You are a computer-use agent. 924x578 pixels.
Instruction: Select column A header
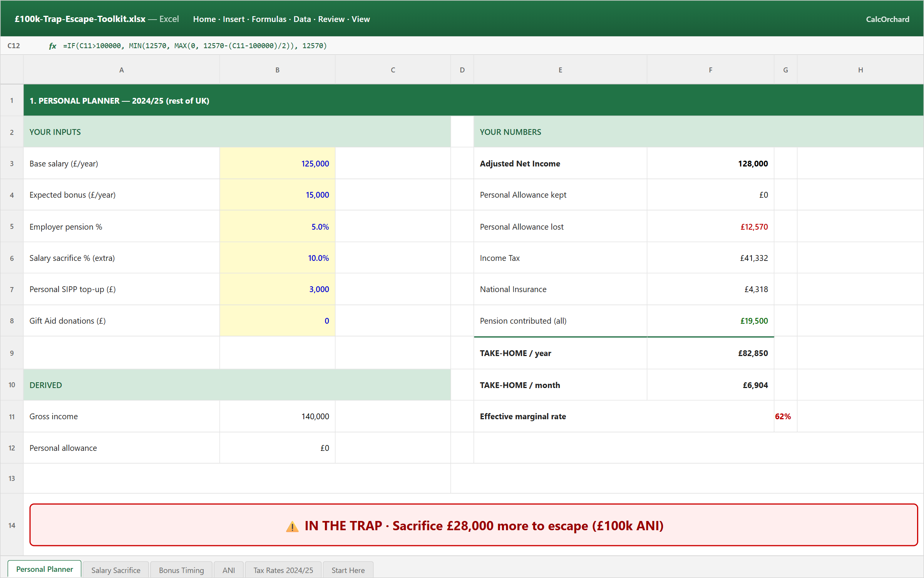(121, 70)
